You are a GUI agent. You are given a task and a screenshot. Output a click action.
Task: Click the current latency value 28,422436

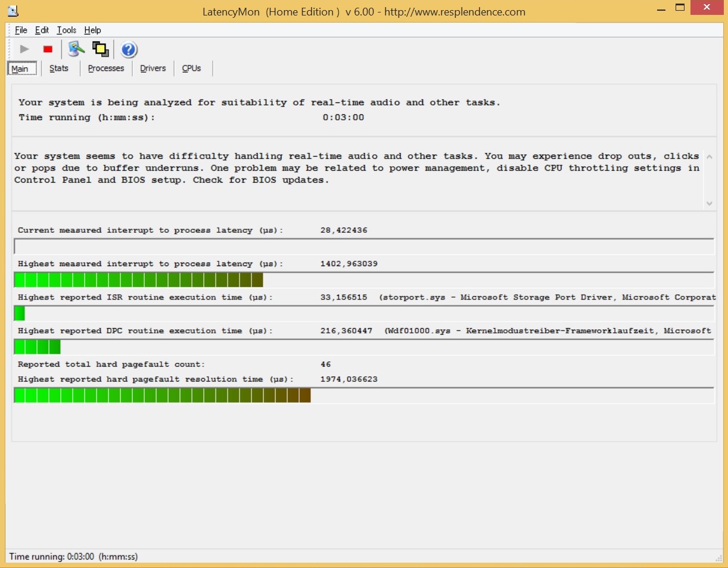pyautogui.click(x=344, y=230)
